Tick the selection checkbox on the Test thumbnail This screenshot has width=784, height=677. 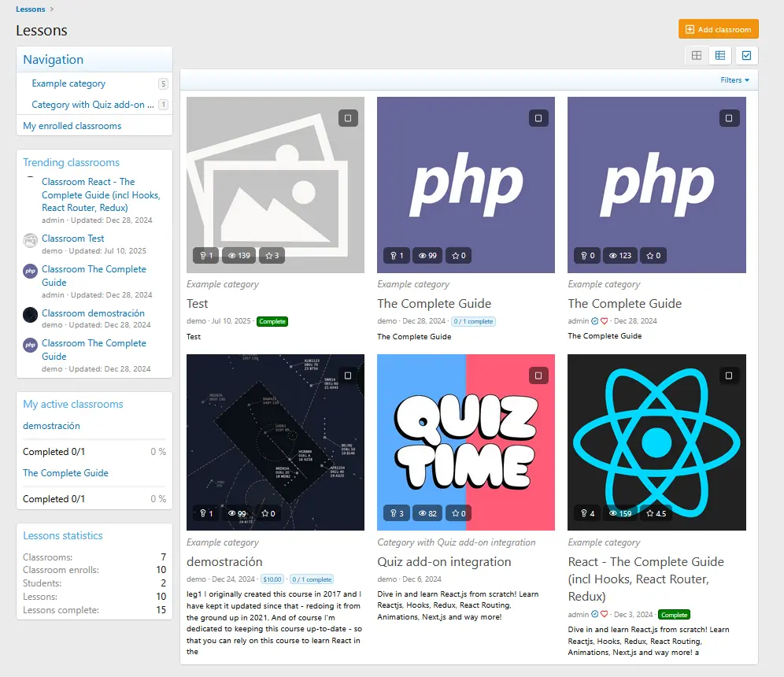(x=348, y=118)
